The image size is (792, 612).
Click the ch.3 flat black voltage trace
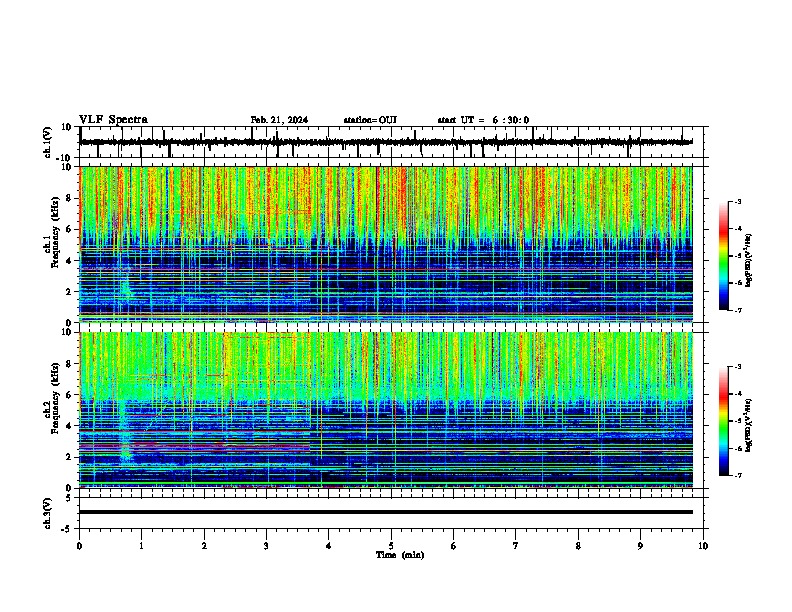click(x=386, y=512)
